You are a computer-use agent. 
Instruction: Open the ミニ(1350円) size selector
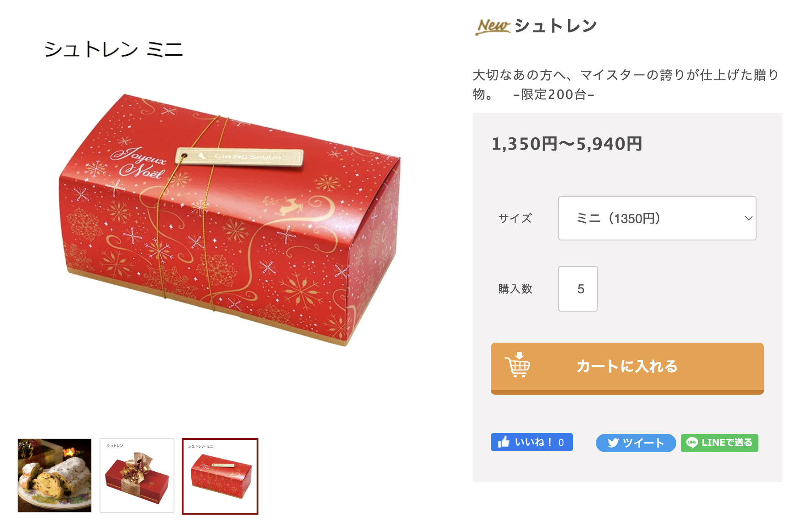coord(657,219)
